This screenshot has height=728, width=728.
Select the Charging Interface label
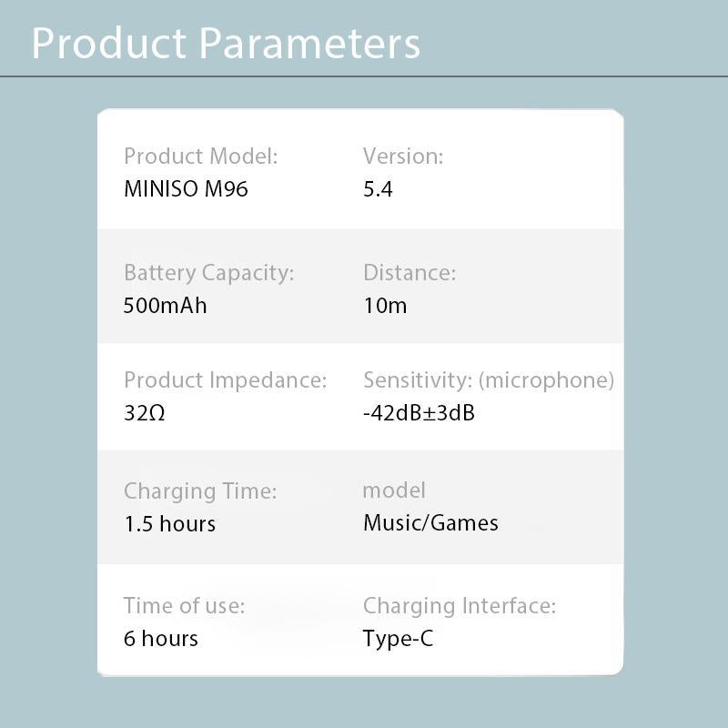click(460, 605)
